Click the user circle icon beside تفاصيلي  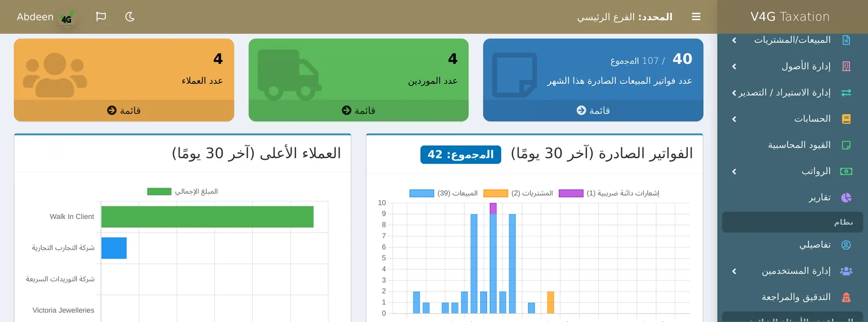click(846, 245)
